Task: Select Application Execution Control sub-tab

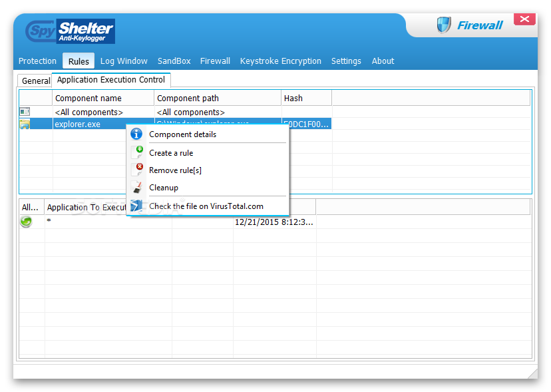Action: 111,80
